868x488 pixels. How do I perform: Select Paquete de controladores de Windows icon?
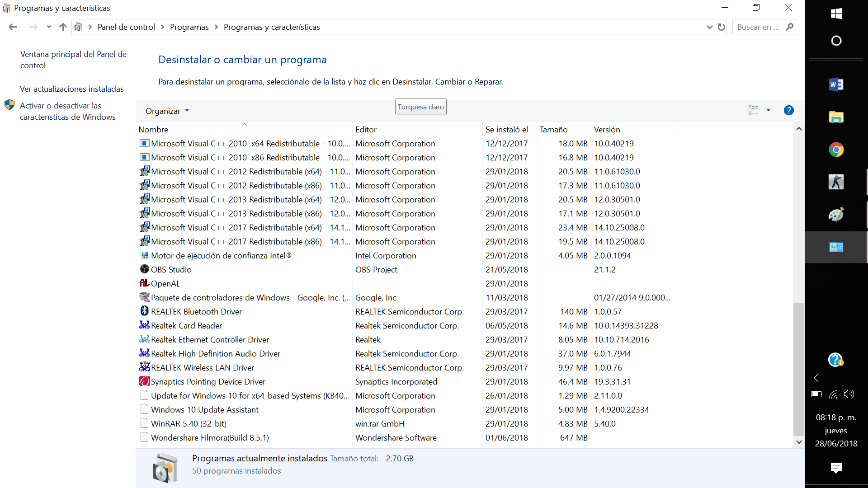[x=144, y=297]
